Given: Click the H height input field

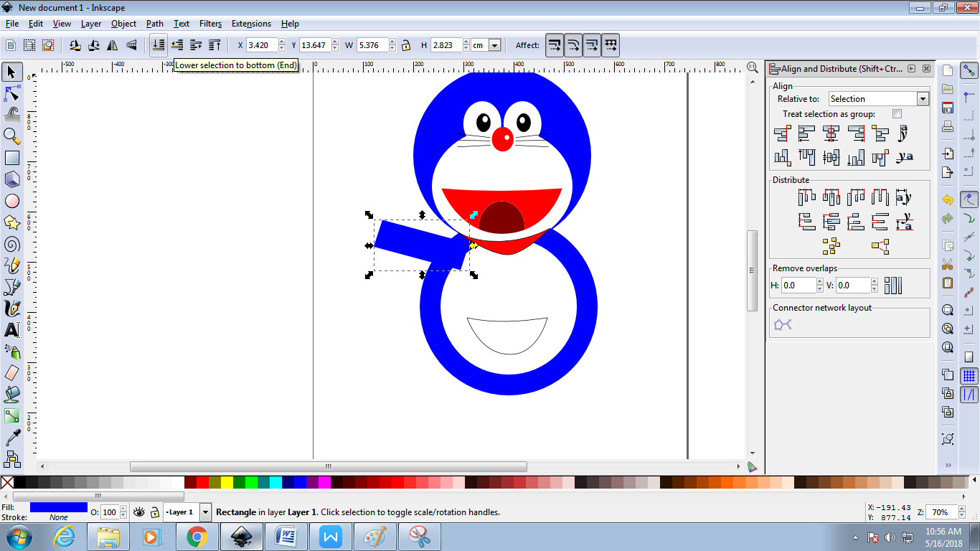Looking at the screenshot, I should 447,45.
